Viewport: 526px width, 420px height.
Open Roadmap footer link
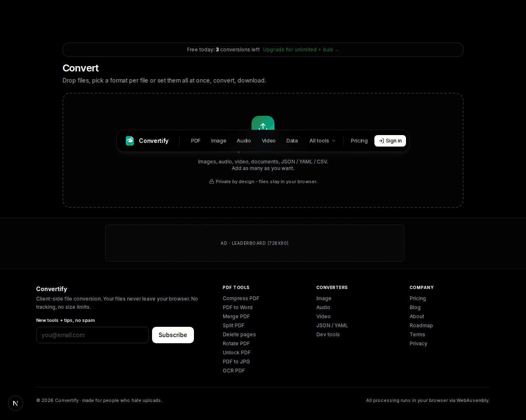tap(421, 326)
